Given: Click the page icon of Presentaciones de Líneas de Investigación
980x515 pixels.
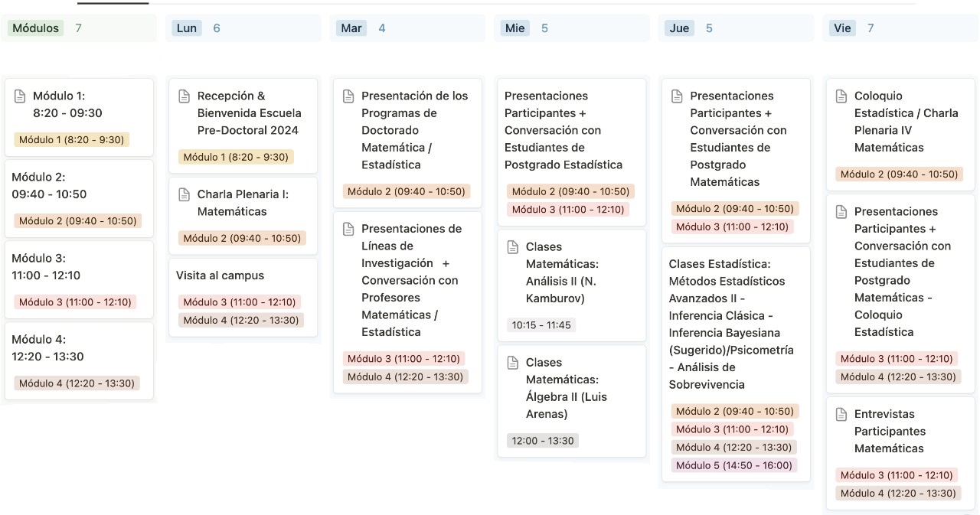Looking at the screenshot, I should (348, 229).
